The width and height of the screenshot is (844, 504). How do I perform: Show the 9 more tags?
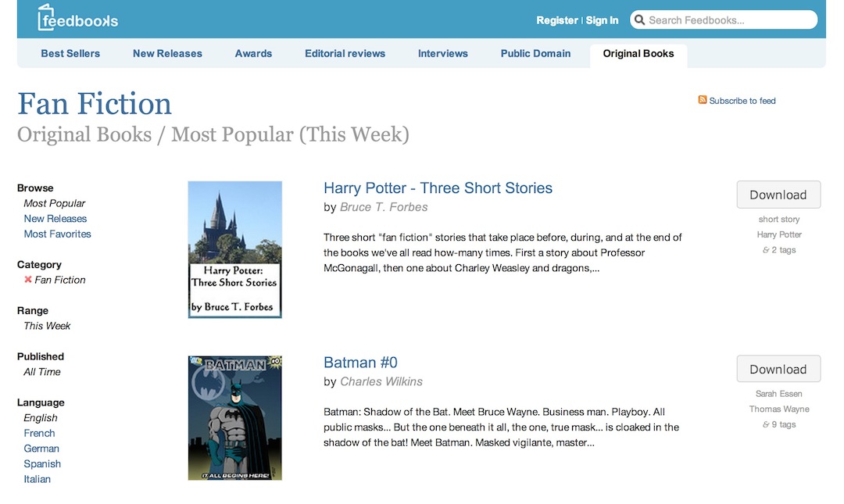[779, 424]
